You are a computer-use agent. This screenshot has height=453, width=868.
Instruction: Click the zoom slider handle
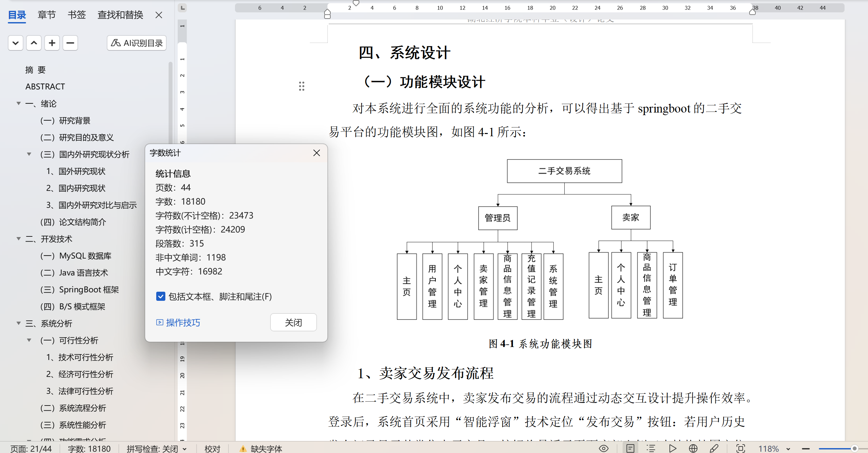pyautogui.click(x=854, y=448)
